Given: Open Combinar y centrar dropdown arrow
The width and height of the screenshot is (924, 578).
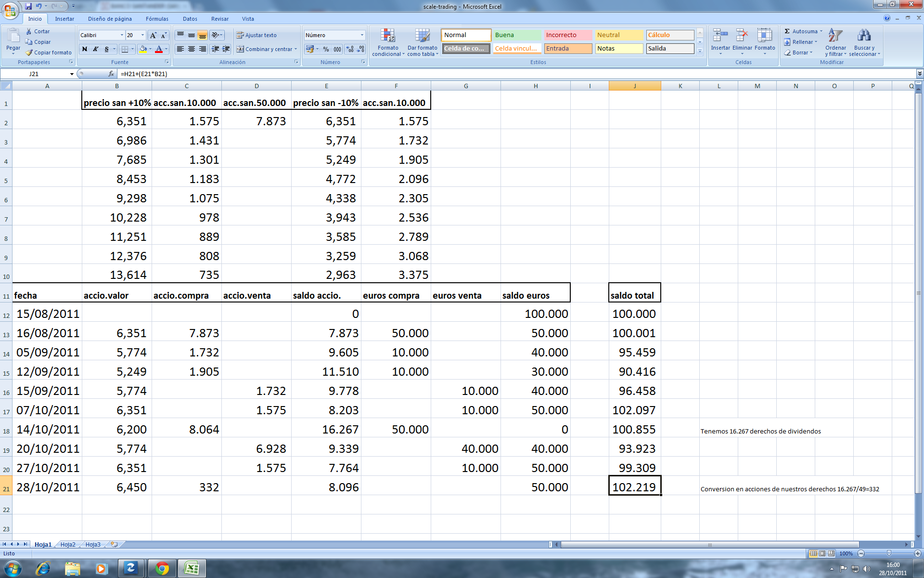Looking at the screenshot, I should point(295,49).
